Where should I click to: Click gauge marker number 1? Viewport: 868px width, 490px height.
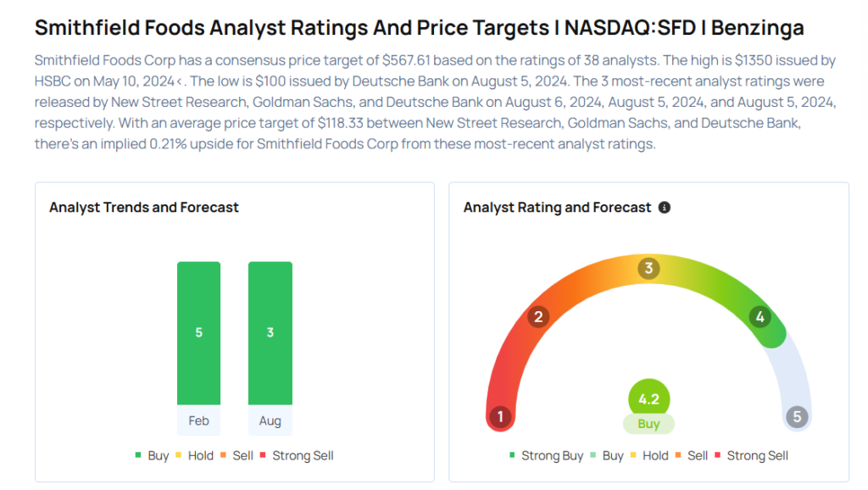[x=501, y=416]
